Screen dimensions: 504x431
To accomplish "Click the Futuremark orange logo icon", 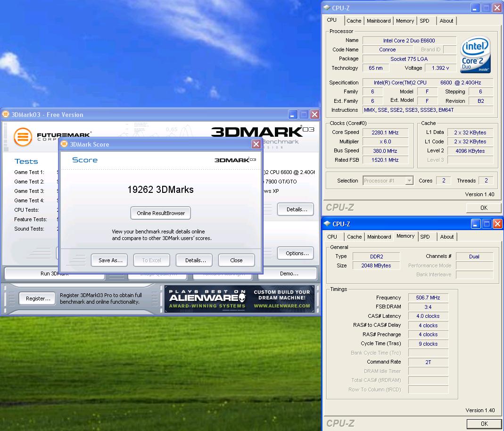I will pyautogui.click(x=23, y=137).
